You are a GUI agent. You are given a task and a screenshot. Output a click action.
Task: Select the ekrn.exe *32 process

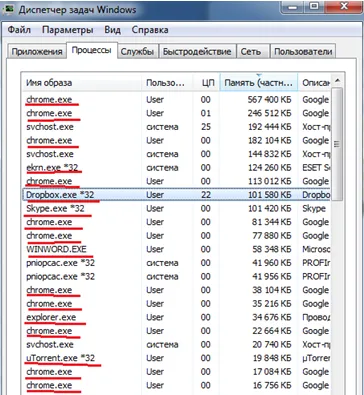177,167
